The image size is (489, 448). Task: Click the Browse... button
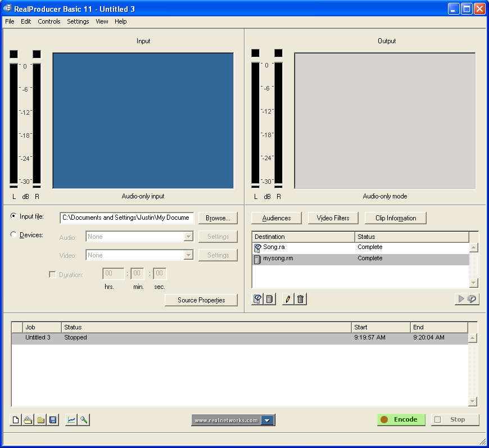[218, 218]
